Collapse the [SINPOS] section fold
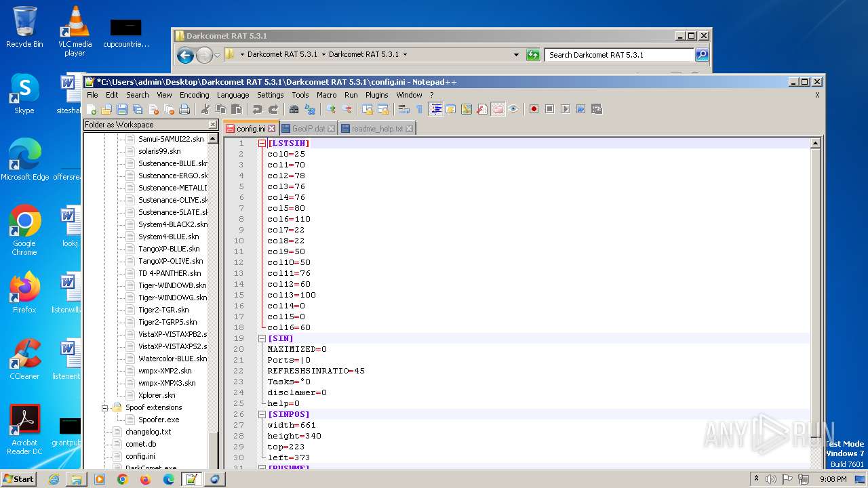868x488 pixels. point(262,414)
